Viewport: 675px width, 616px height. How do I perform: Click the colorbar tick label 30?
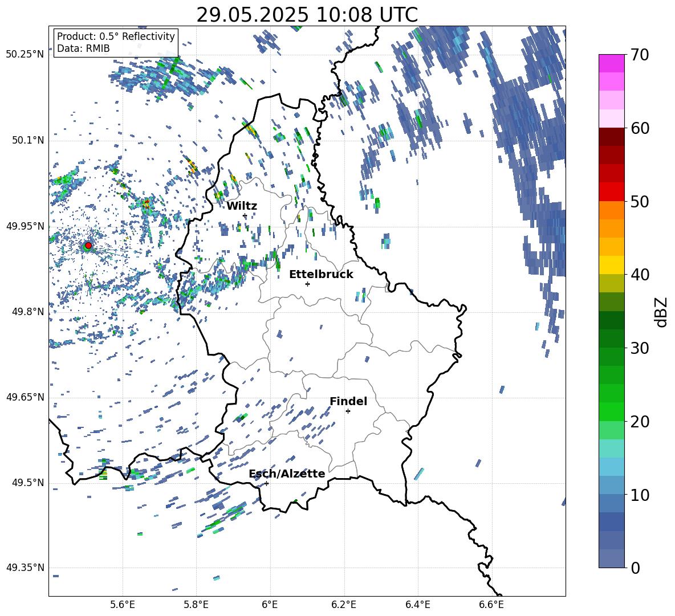(x=639, y=348)
